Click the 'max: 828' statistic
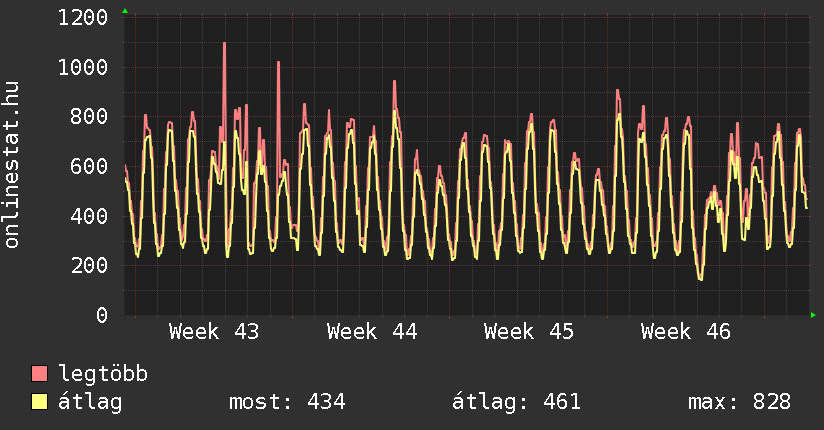This screenshot has width=824, height=430. click(739, 402)
